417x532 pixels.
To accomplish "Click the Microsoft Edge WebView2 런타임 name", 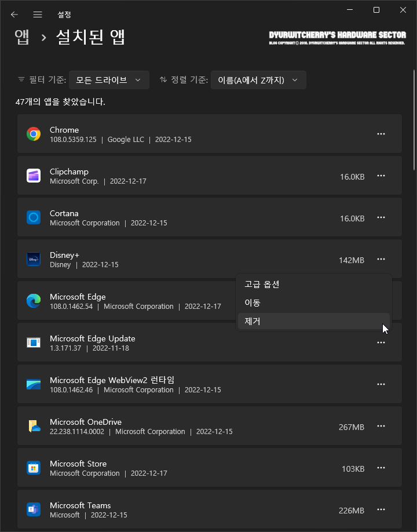I will 112,380.
